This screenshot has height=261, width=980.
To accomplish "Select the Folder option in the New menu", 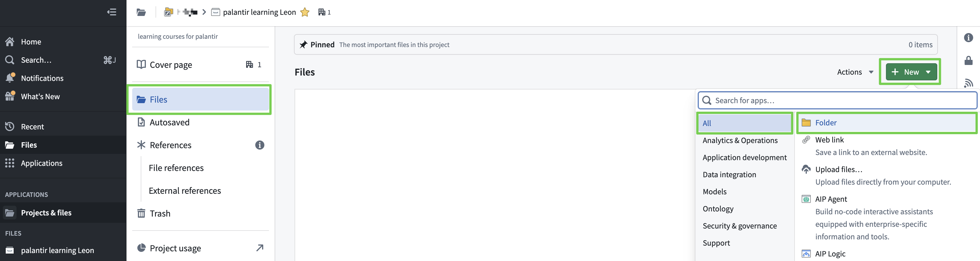I will [x=826, y=123].
